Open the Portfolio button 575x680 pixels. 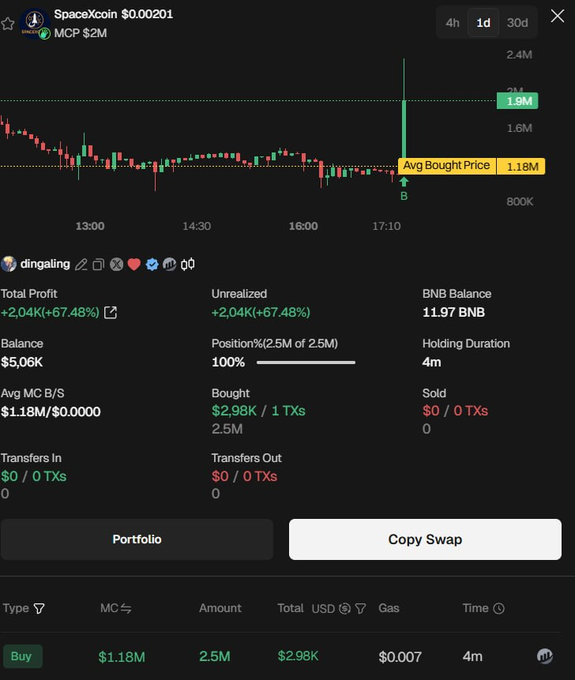click(x=137, y=539)
